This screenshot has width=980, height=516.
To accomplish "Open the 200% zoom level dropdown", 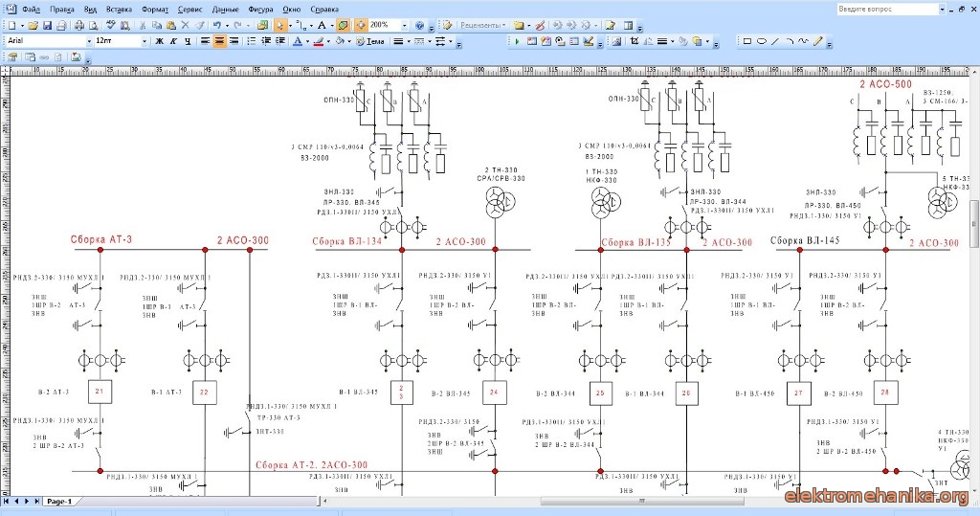I will point(405,25).
